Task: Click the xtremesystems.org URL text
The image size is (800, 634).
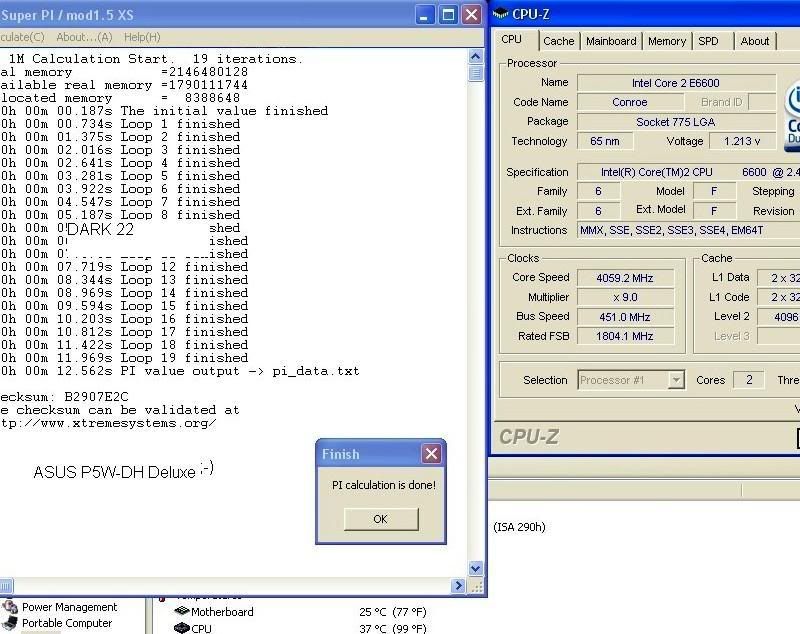Action: [108, 423]
